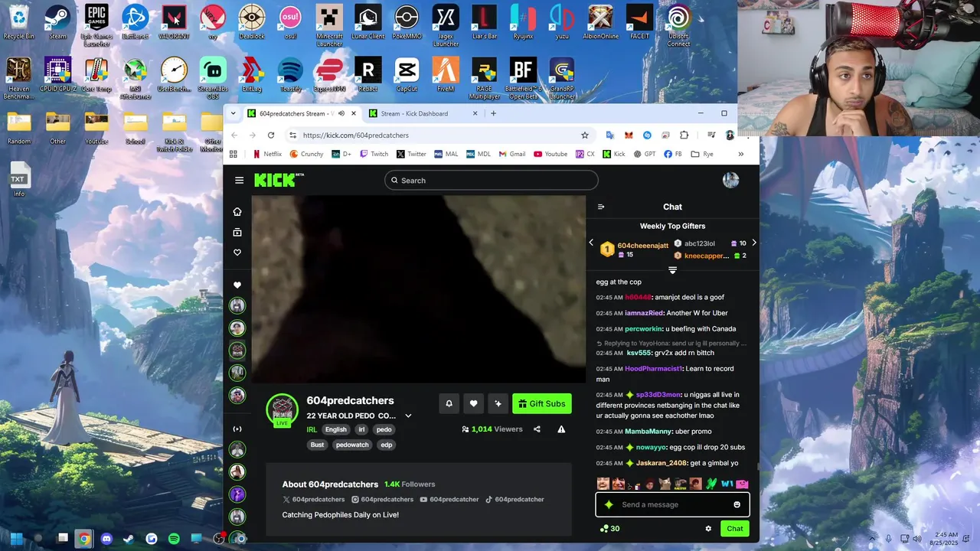Open chat settings gear

click(708, 529)
